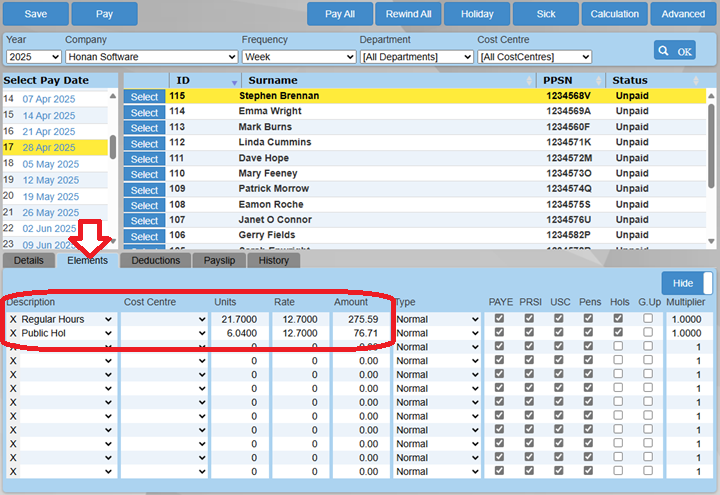This screenshot has width=720, height=495.
Task: Open the Department dropdown list
Action: 415,57
